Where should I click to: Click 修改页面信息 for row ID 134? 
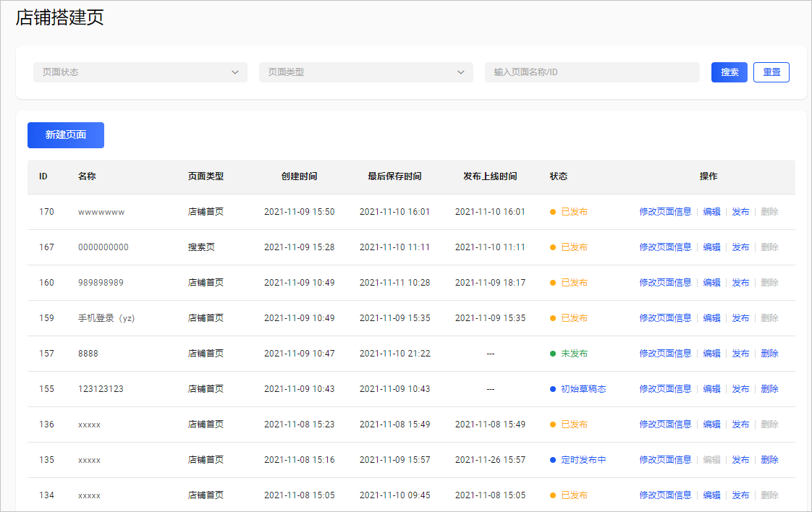(665, 495)
